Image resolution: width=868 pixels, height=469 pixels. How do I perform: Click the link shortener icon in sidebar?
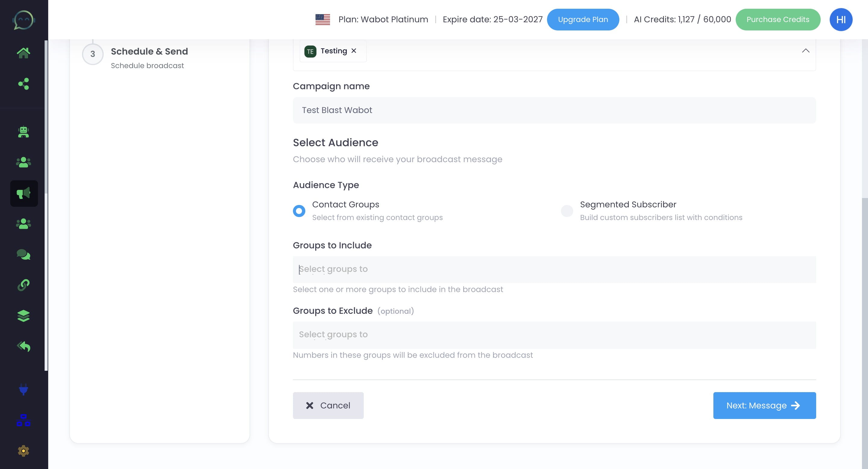point(24,285)
